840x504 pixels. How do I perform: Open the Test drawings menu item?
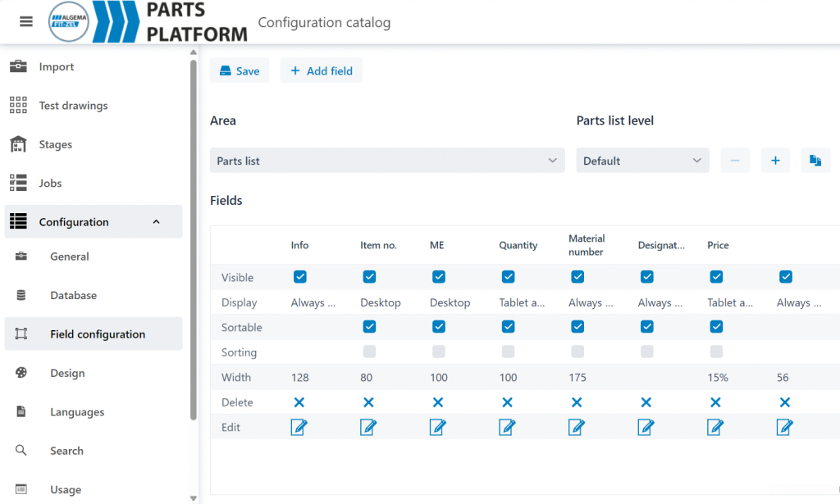coord(73,106)
